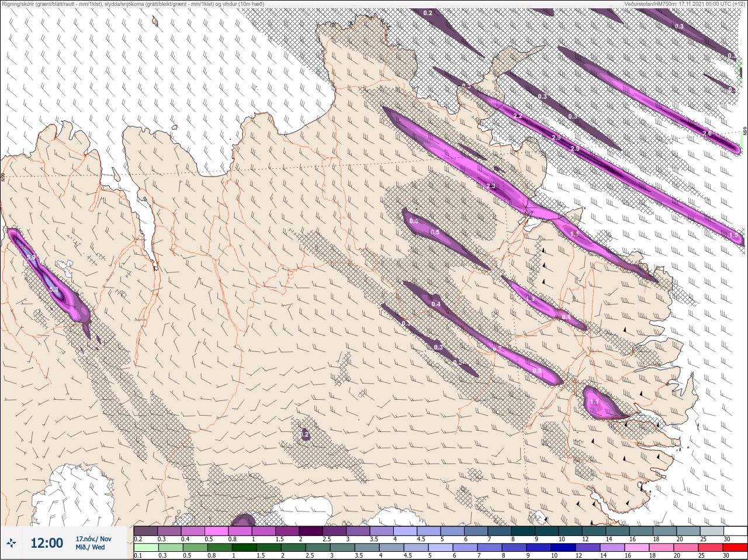The height and width of the screenshot is (560, 748).
Task: Click the '17.nóv./ Nov' date text
Action: point(93,539)
